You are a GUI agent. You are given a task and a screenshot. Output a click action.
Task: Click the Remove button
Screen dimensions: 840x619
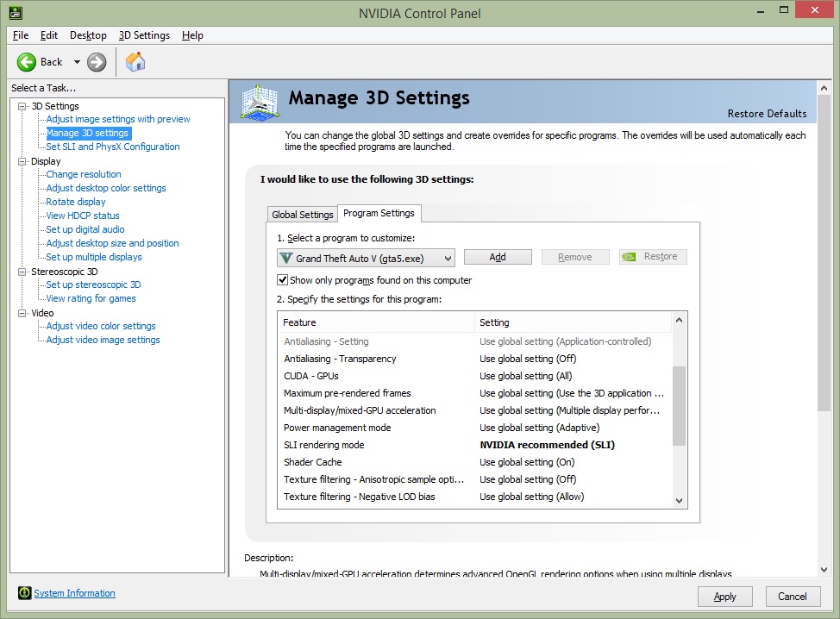click(x=575, y=257)
